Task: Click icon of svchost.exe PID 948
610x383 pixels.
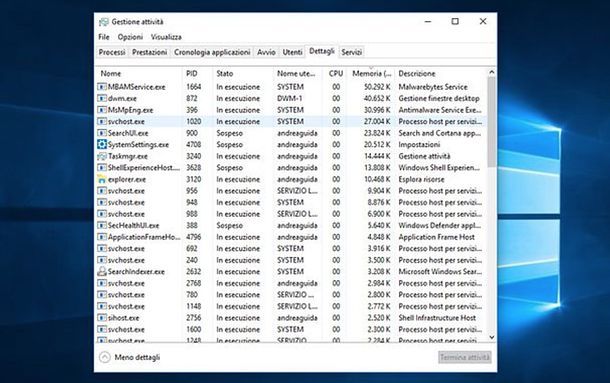Action: coord(102,202)
